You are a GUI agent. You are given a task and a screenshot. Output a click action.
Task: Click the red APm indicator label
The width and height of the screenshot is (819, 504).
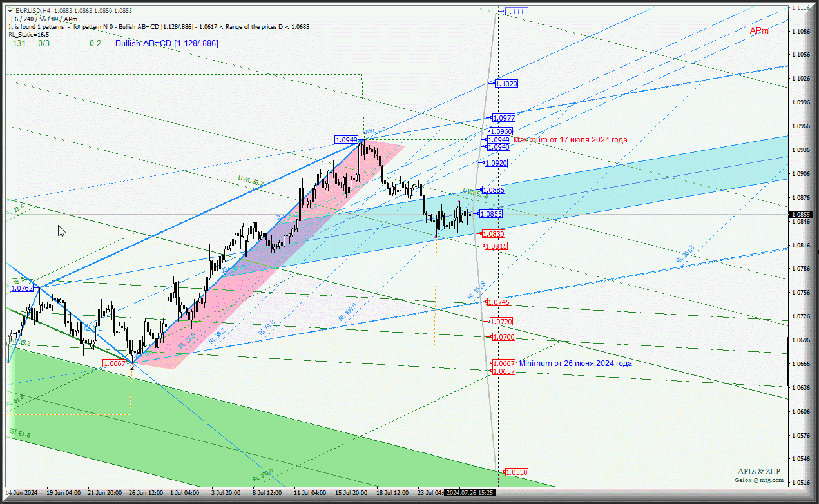759,30
